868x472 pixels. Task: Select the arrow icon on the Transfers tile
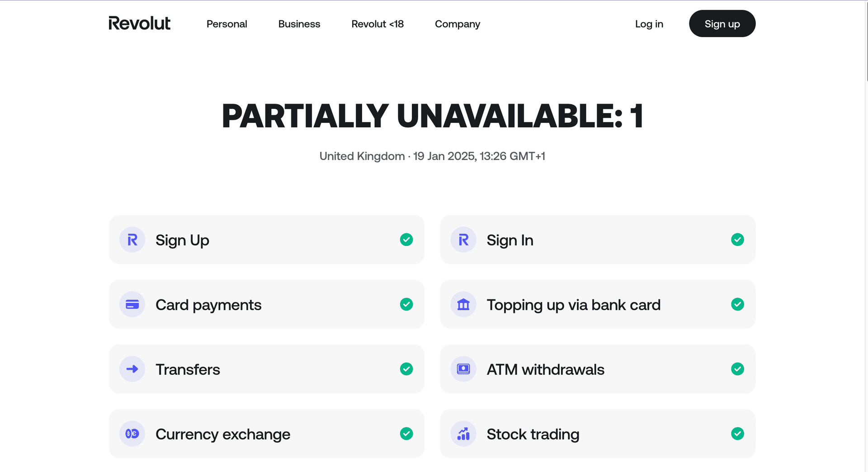[x=132, y=369]
